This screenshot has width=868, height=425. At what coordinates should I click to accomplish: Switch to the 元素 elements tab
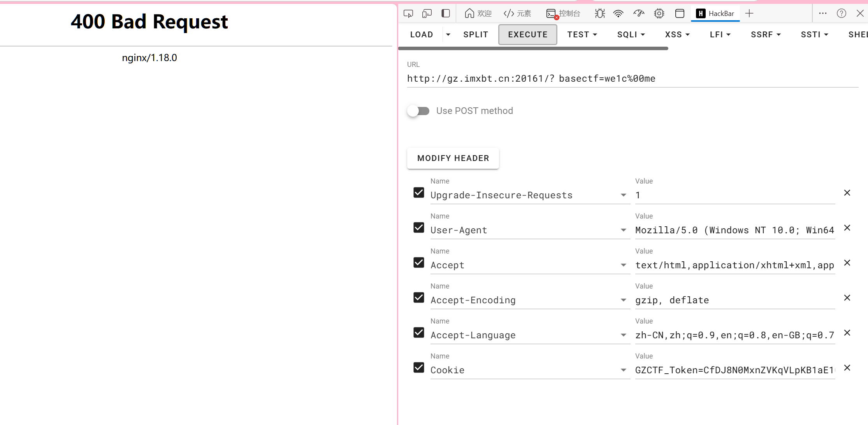517,14
